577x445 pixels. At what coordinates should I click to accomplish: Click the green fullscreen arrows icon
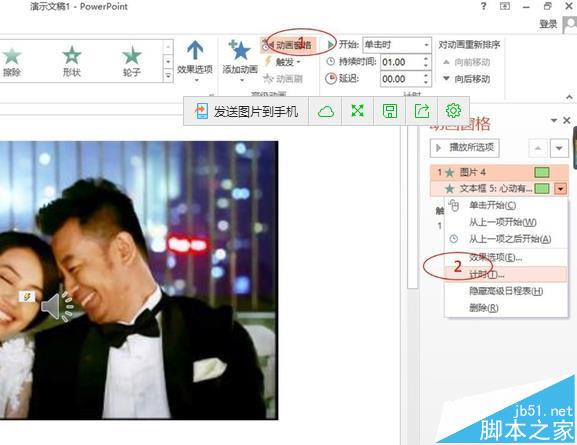tap(357, 111)
